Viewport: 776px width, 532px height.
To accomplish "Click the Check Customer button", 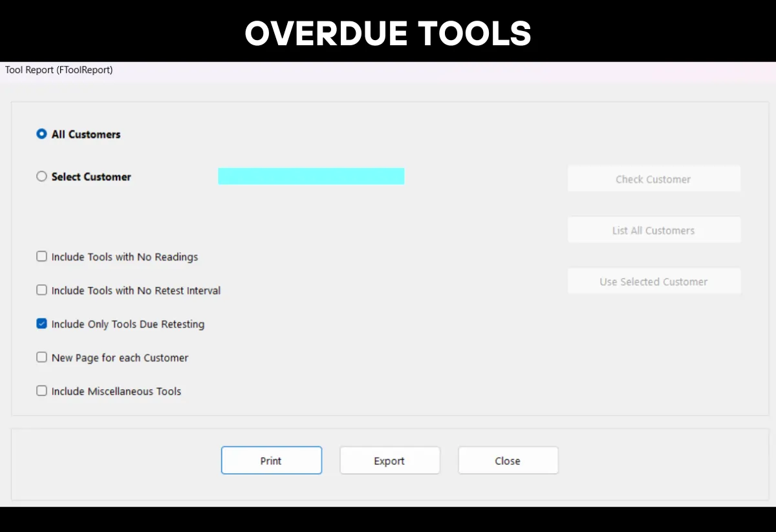I will pyautogui.click(x=653, y=178).
